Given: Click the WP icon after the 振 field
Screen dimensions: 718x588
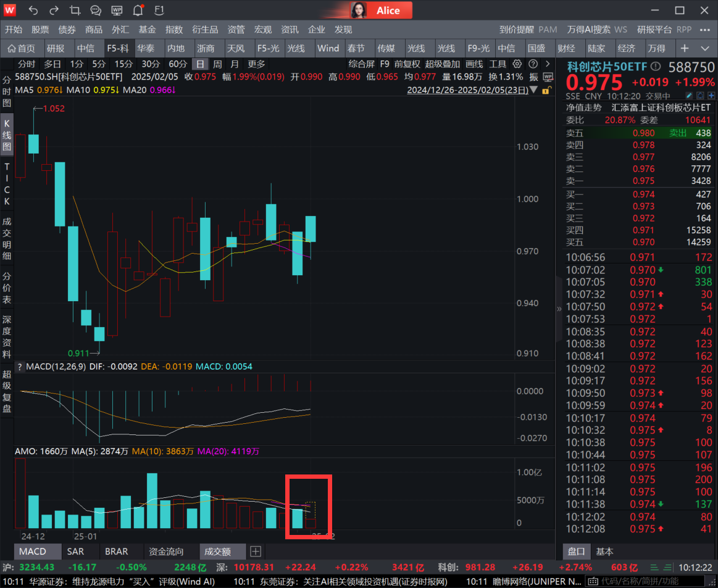Looking at the screenshot, I should click(547, 76).
